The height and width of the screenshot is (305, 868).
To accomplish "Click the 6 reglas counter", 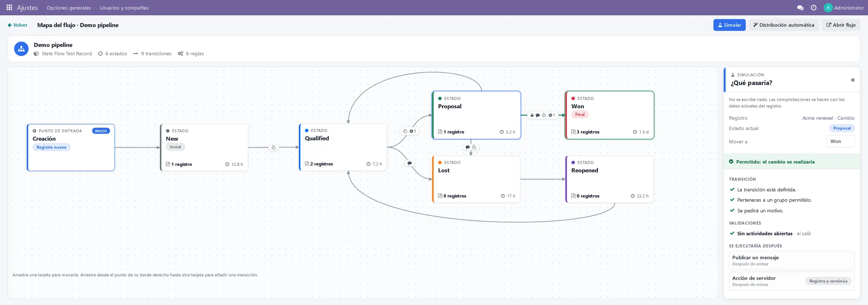I will pyautogui.click(x=191, y=54).
